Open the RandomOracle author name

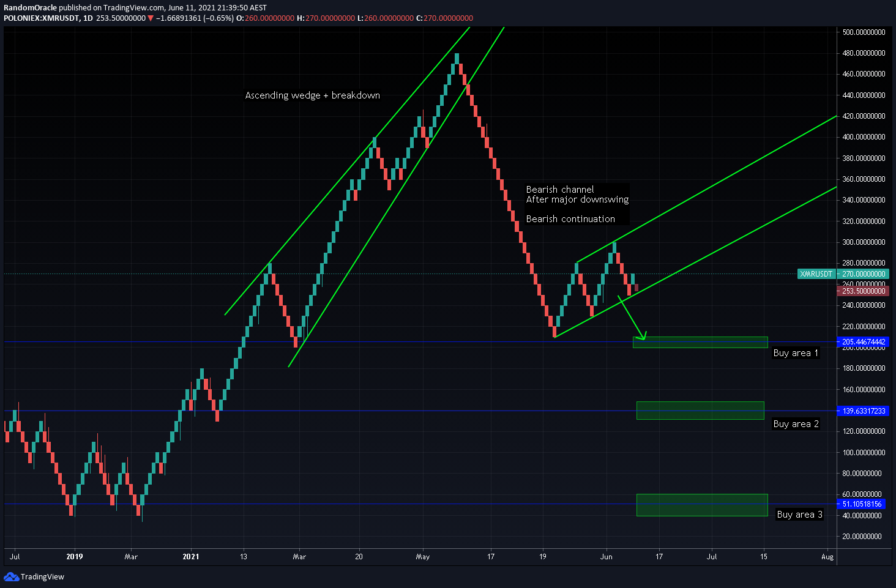pos(30,8)
